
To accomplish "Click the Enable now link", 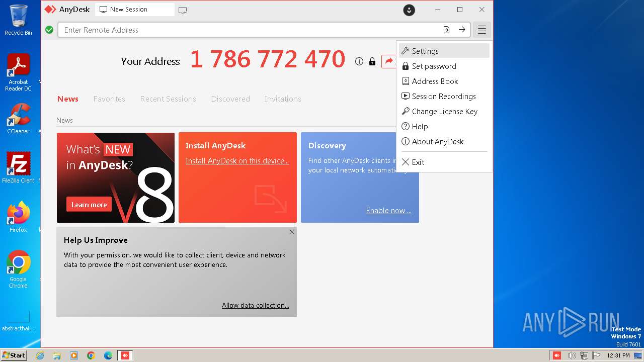I will tap(389, 211).
